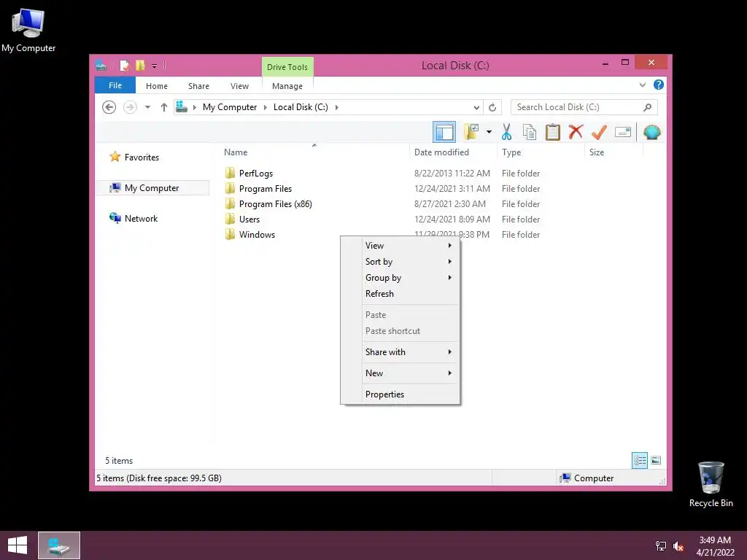Expand arrow after Local Disk (C:) breadcrumb
The height and width of the screenshot is (560, 747).
pyautogui.click(x=336, y=107)
